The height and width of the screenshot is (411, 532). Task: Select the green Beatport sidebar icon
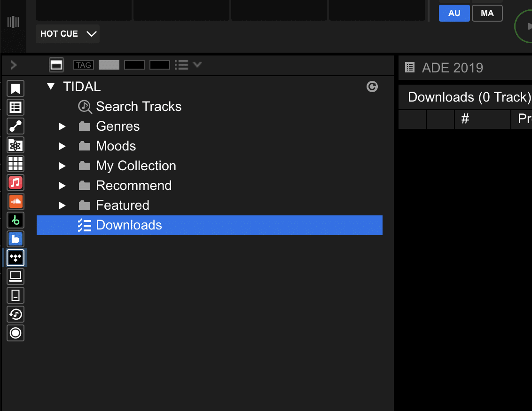[x=15, y=220]
